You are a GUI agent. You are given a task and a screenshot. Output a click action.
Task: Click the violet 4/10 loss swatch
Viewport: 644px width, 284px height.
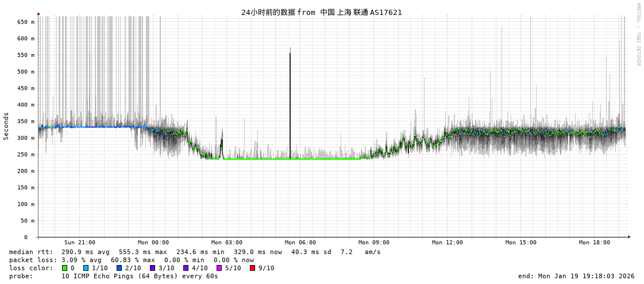(186, 268)
